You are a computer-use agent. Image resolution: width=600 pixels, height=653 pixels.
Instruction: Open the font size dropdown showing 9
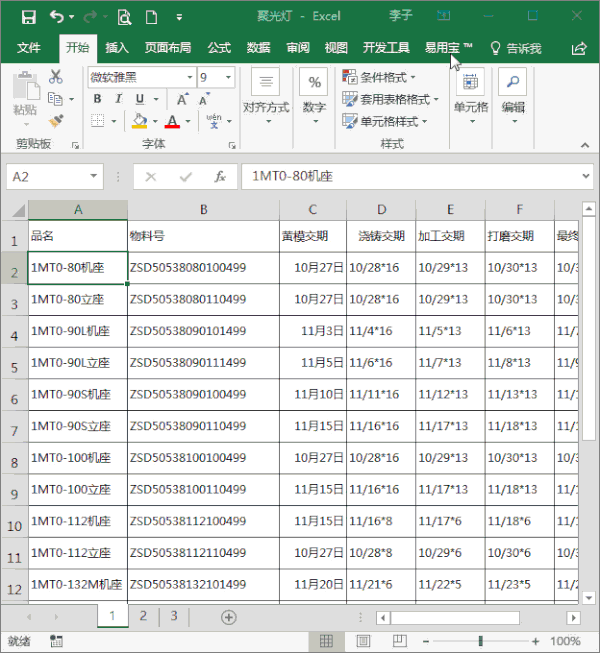(x=228, y=77)
